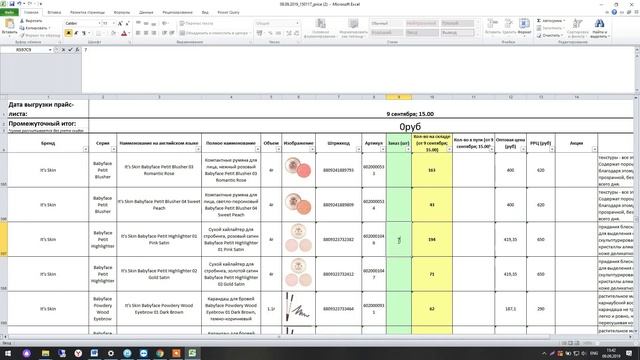Click the Align Left icon

click(138, 33)
